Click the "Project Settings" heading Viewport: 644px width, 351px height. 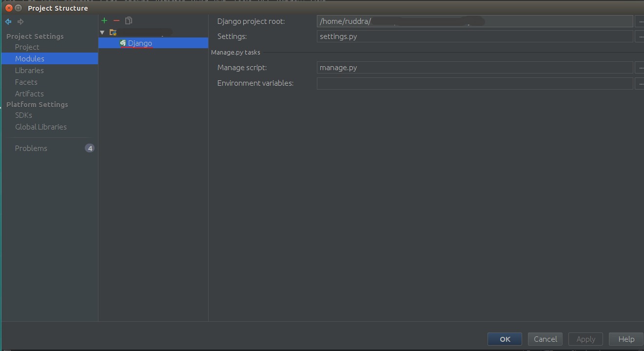coord(35,36)
